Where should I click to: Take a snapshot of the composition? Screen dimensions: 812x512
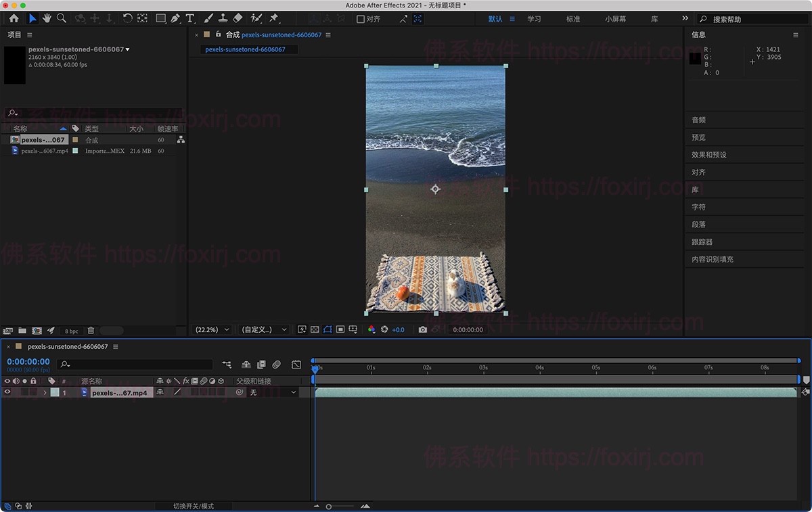[x=423, y=329]
